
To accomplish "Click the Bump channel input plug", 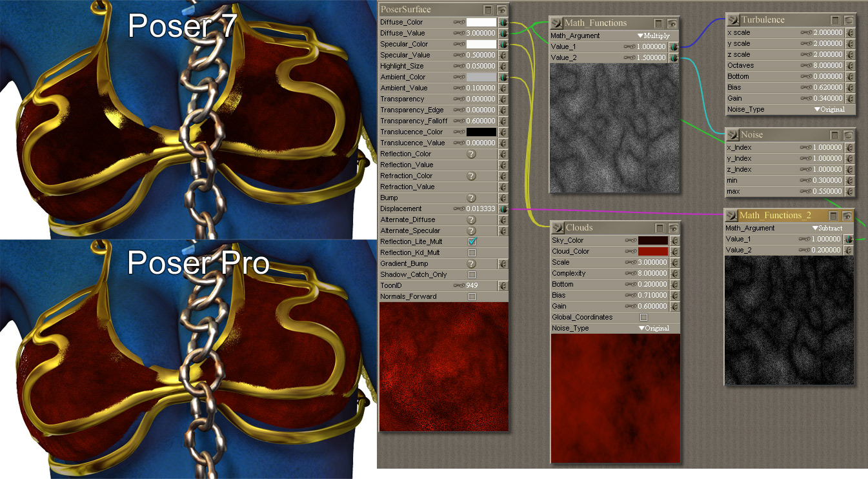I will (x=503, y=198).
